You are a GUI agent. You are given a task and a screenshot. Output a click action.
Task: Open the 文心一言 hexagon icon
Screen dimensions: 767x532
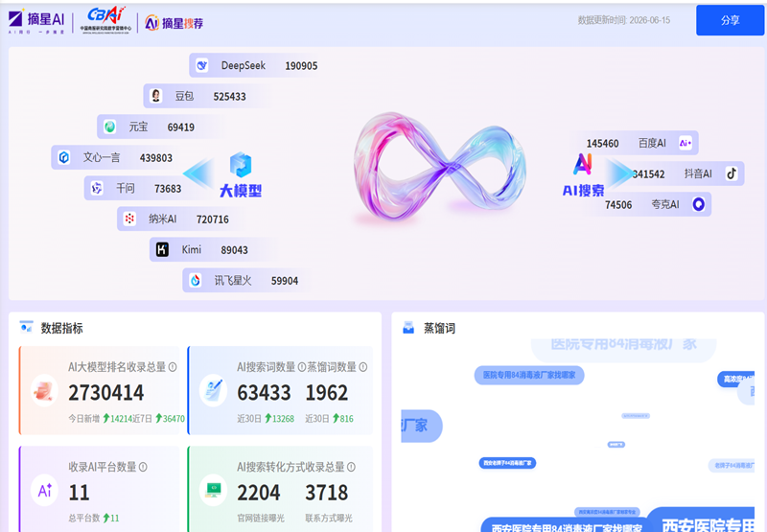pyautogui.click(x=64, y=157)
